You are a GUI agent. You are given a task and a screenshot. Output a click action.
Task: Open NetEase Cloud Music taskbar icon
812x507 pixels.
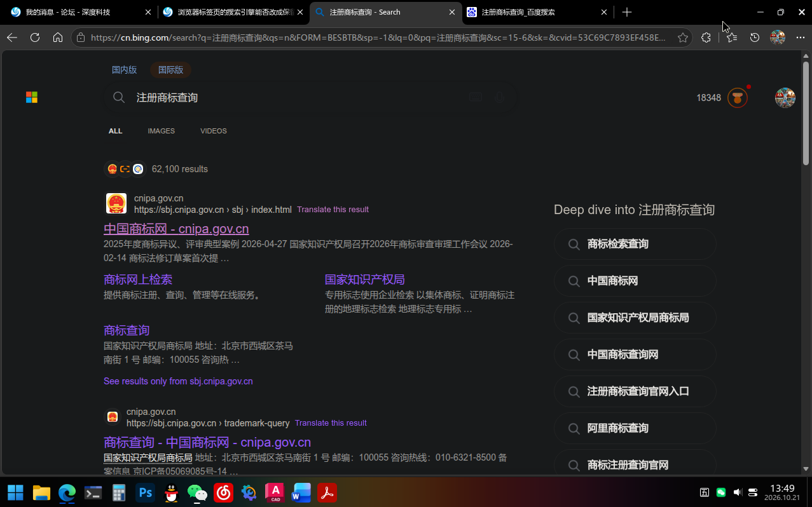[x=223, y=492]
